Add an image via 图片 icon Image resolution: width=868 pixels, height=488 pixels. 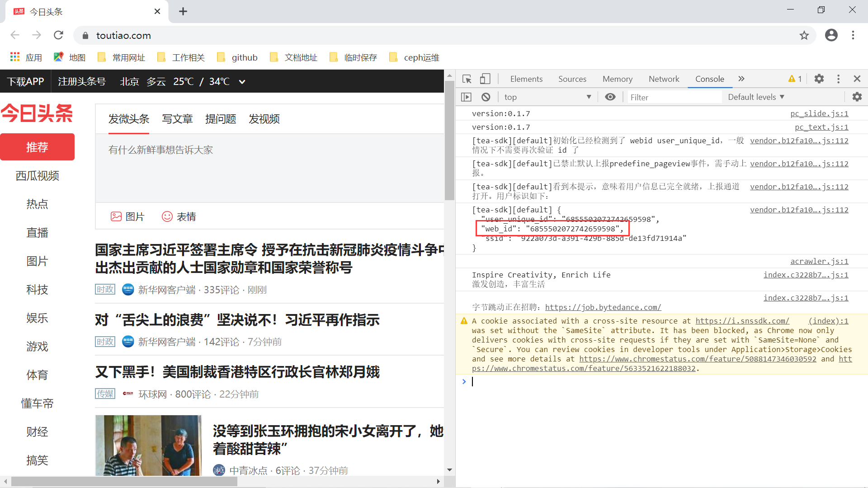[x=127, y=217]
